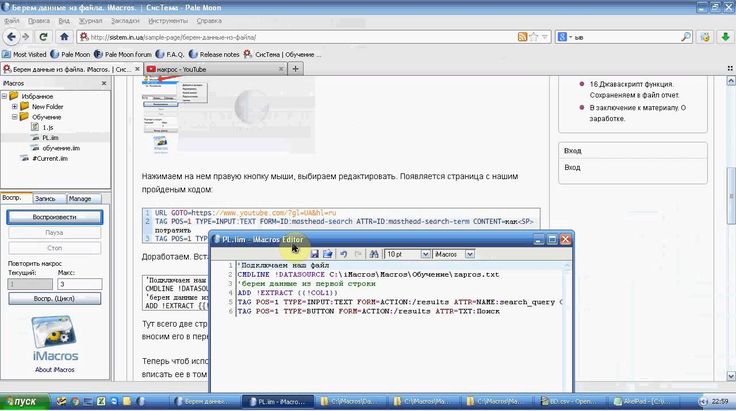Click Save icon in iMacros Editor toolbar

[313, 256]
